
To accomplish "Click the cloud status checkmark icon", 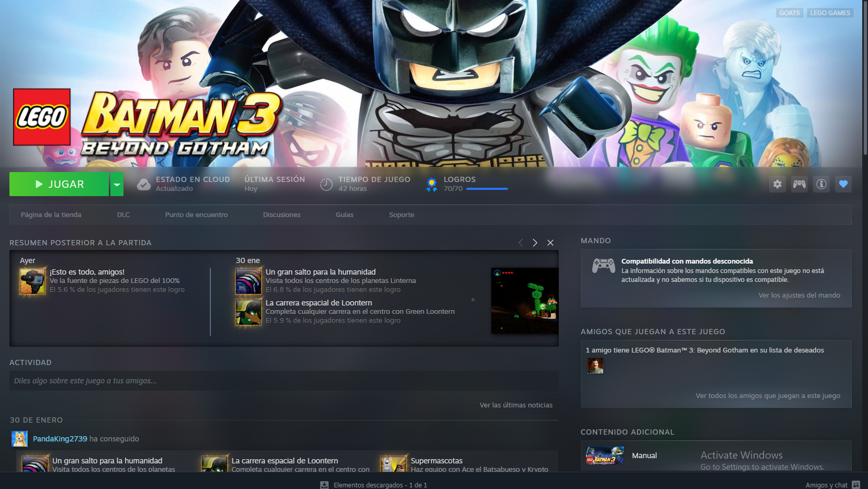I will (x=144, y=185).
